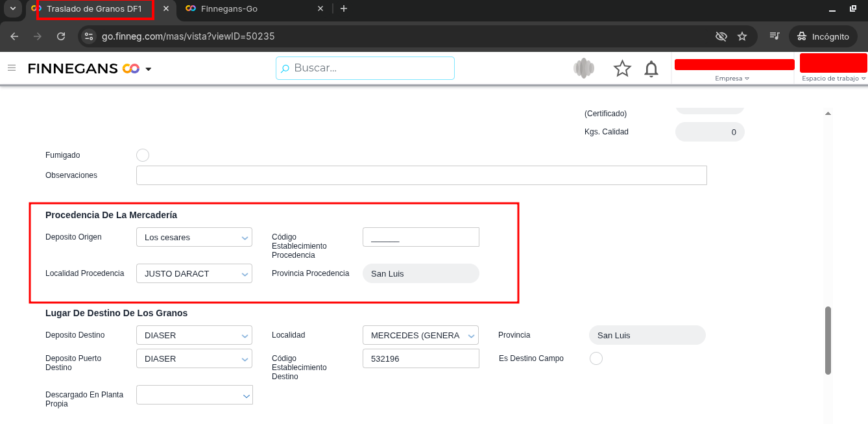The height and width of the screenshot is (424, 868).
Task: Click the FINNEGANS GO logo
Action: [x=84, y=68]
